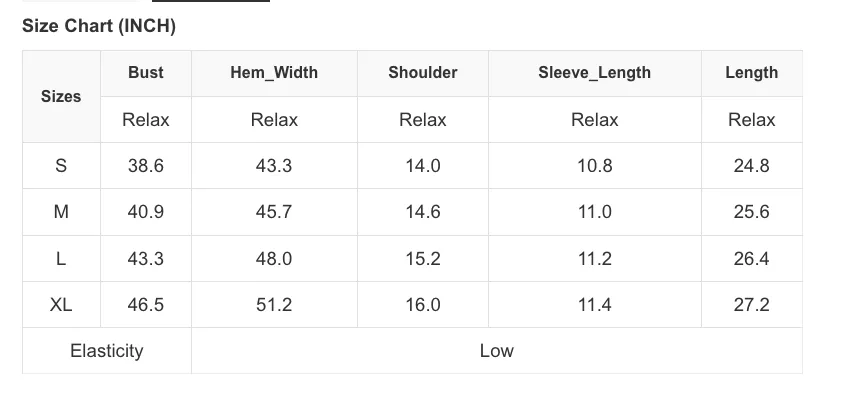Click the Elasticity row label
Screen dimensions: 862x406
click(x=107, y=351)
